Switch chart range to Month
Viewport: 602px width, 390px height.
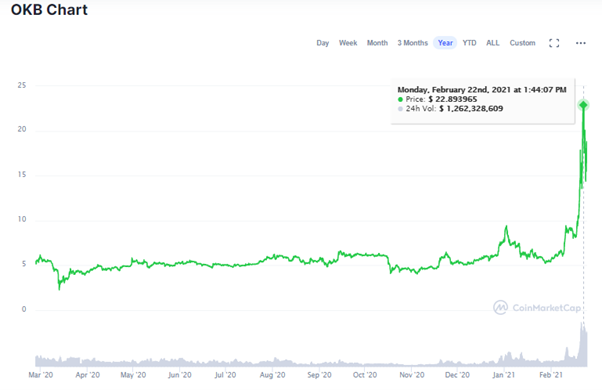click(x=377, y=43)
